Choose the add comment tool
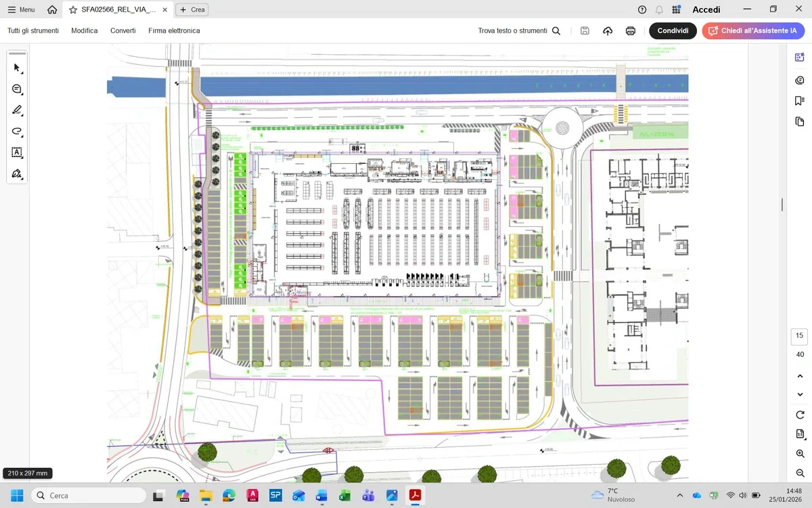 click(18, 89)
